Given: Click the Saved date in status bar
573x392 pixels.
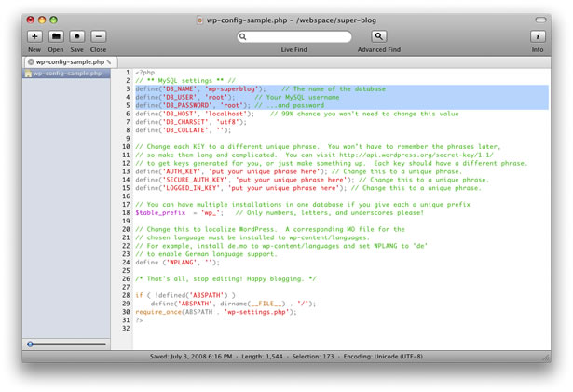Looking at the screenshot, I should (191, 357).
